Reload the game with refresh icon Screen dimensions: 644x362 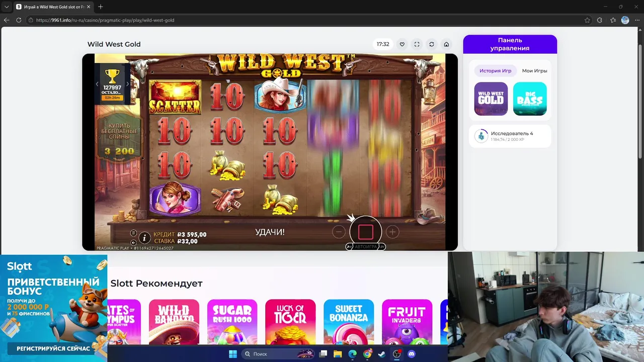431,44
